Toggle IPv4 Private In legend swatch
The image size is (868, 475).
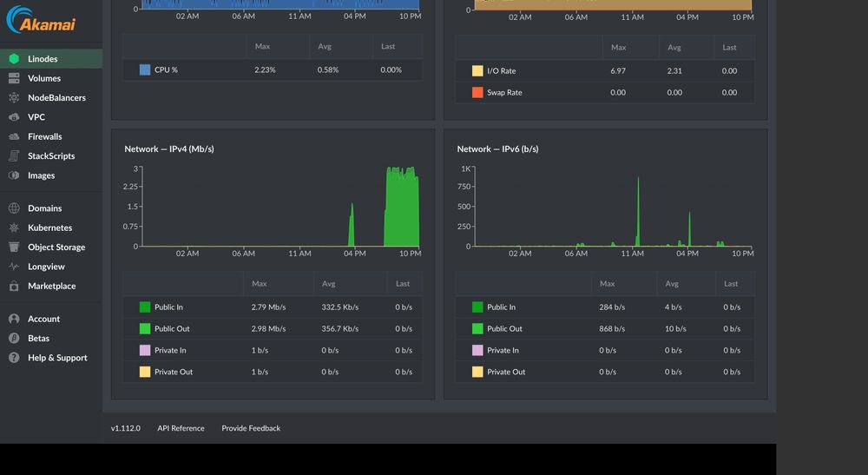[x=145, y=350]
